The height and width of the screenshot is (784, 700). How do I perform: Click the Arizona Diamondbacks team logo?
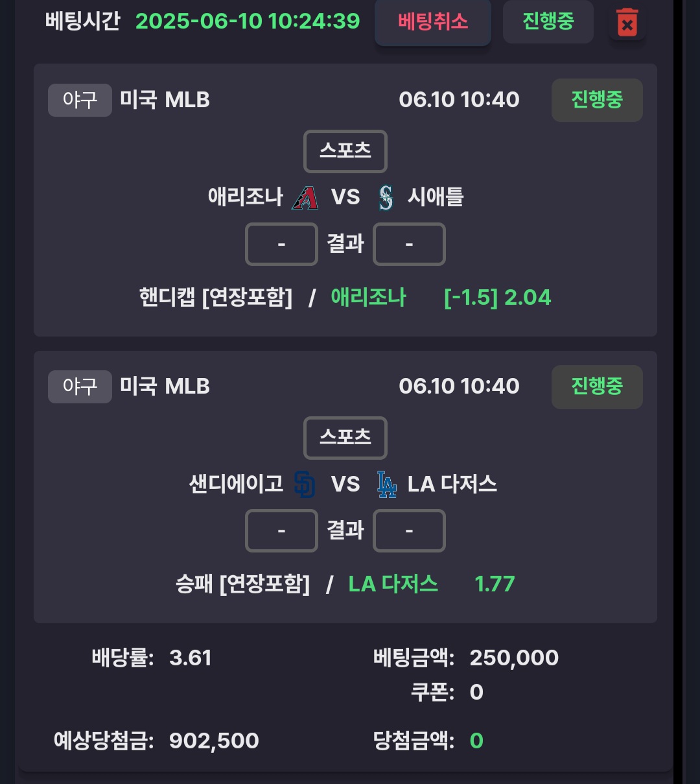(305, 197)
